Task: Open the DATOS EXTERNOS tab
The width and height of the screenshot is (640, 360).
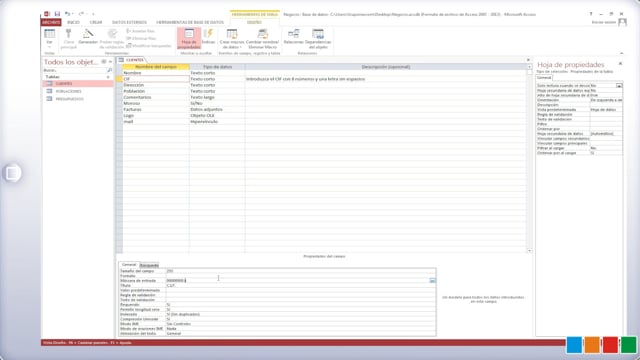Action: click(x=129, y=22)
